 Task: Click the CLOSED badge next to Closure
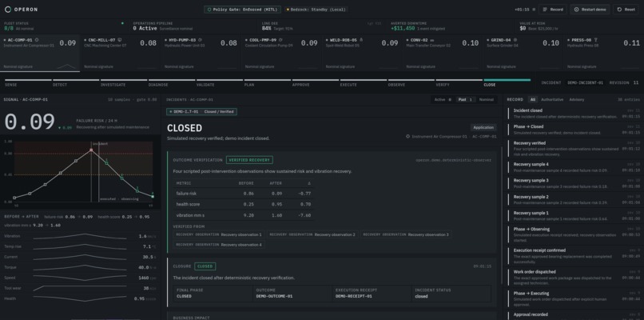(x=205, y=266)
